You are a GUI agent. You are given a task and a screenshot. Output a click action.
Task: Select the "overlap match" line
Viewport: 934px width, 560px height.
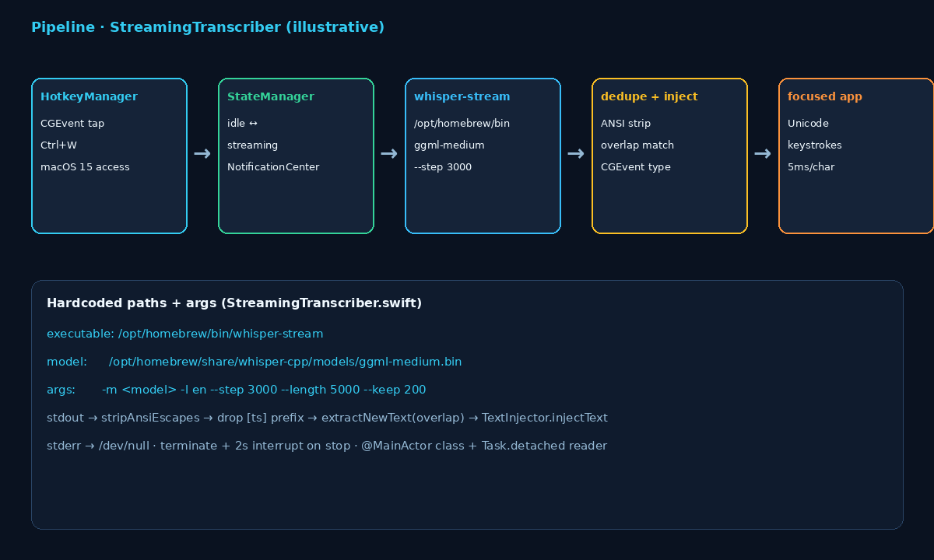pos(637,145)
